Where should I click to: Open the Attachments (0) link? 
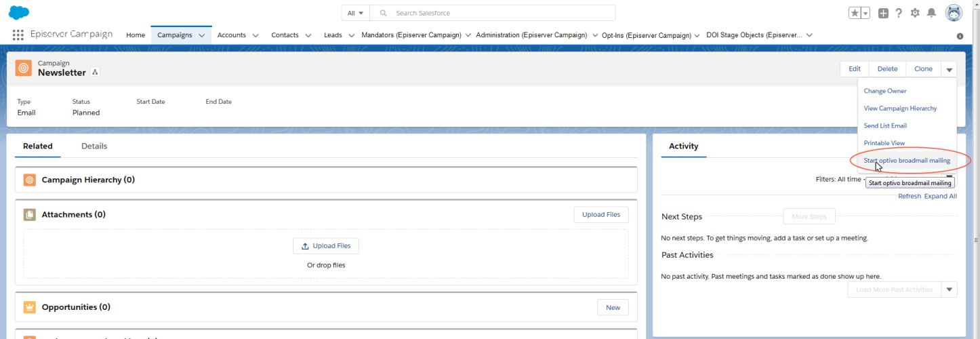[74, 214]
